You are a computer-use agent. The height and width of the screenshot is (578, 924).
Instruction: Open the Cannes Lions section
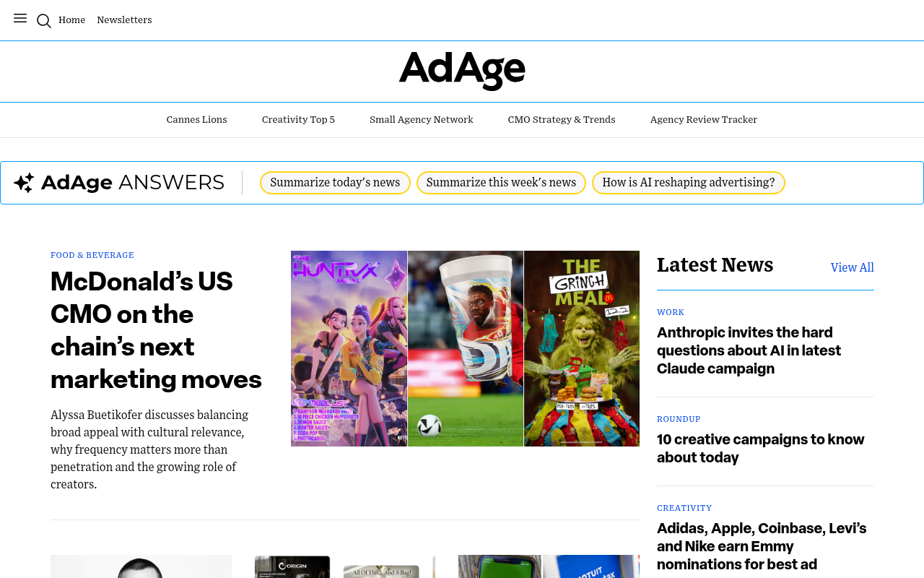click(196, 119)
